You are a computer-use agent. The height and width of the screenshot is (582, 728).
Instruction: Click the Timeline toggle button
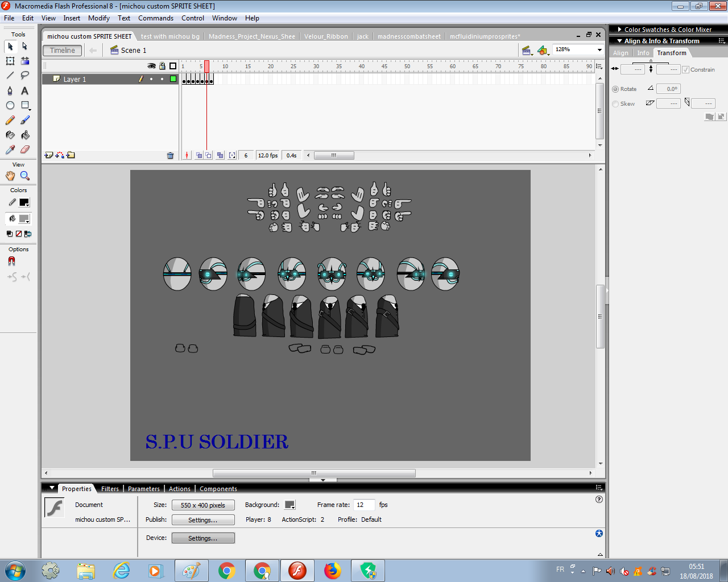pyautogui.click(x=63, y=51)
